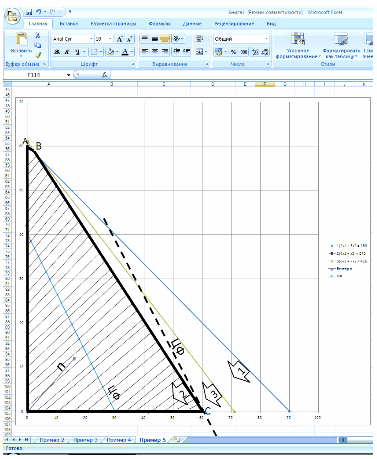Click the Format Painter brush icon
377x459 pixels.
click(38, 54)
